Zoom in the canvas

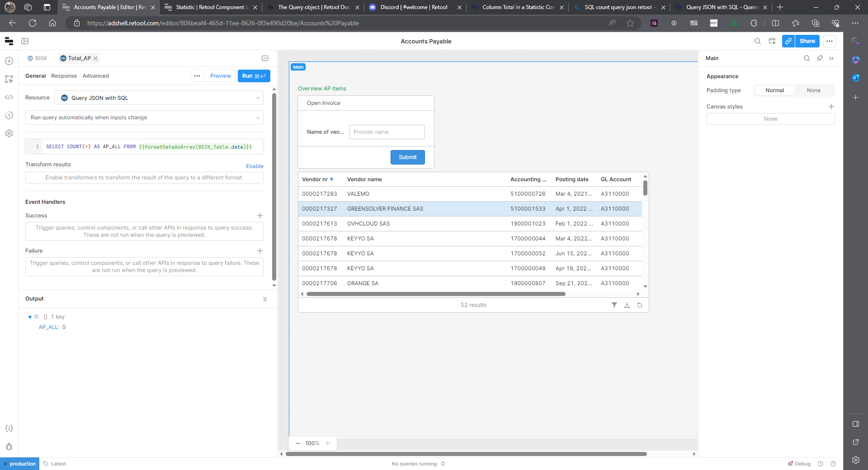click(328, 443)
